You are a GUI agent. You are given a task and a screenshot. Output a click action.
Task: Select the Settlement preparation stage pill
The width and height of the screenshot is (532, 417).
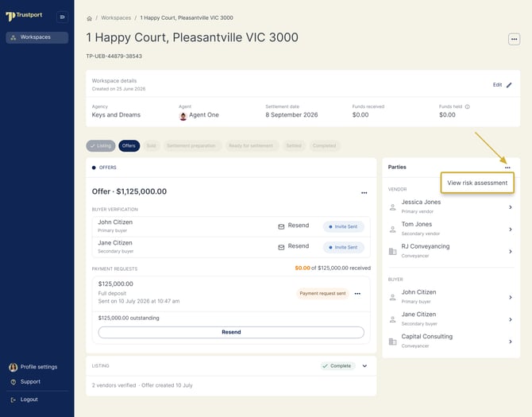(191, 146)
